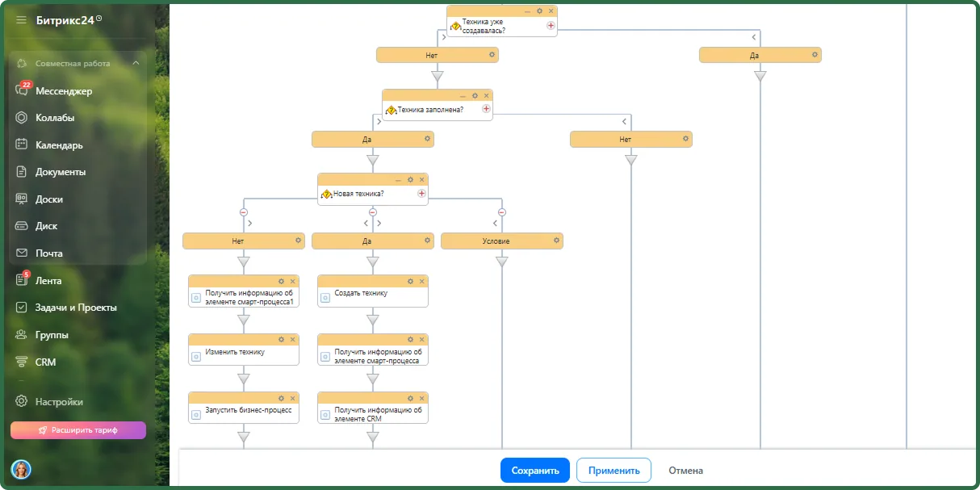Viewport: 980px width, 490px height.
Task: Click the Применить button
Action: point(614,471)
